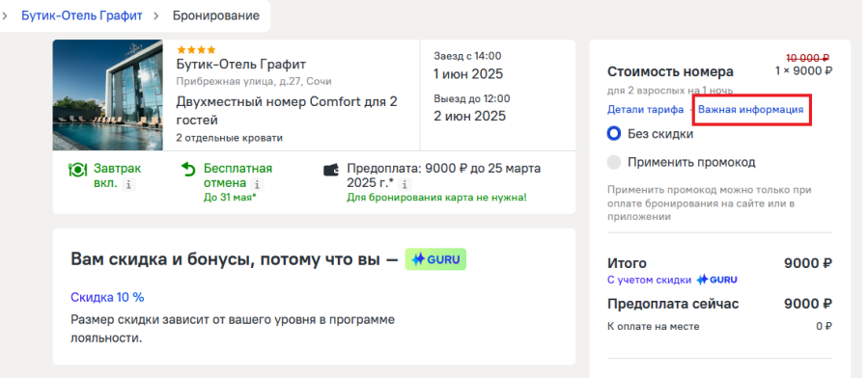Select the Применить промокод radio option

click(x=614, y=162)
